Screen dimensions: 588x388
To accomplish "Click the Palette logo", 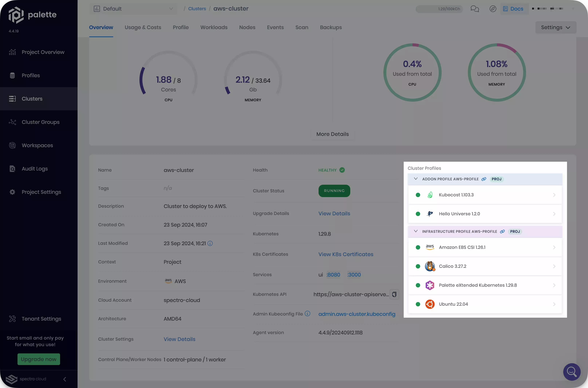I will tap(16, 15).
